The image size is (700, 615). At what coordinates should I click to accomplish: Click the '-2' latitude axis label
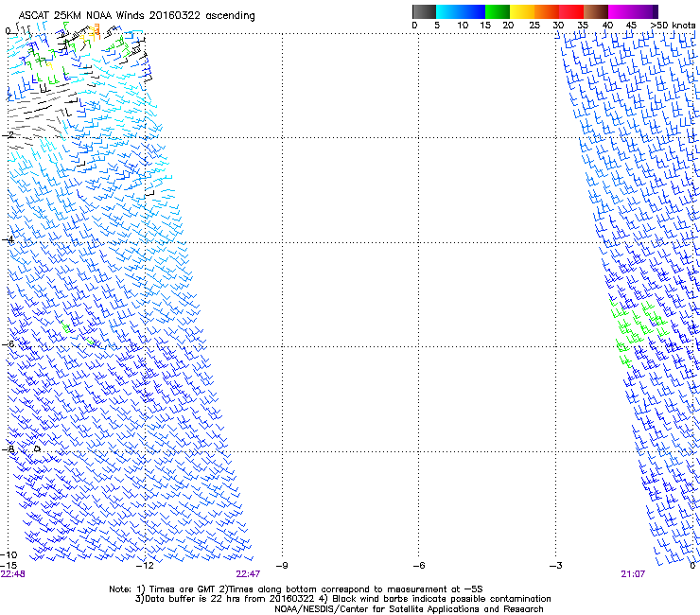click(8, 134)
